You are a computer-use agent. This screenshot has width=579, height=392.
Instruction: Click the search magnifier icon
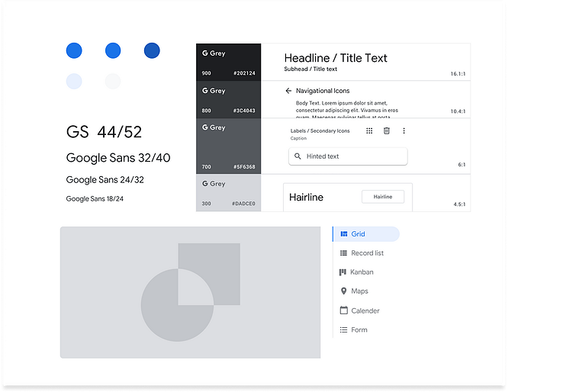point(298,156)
